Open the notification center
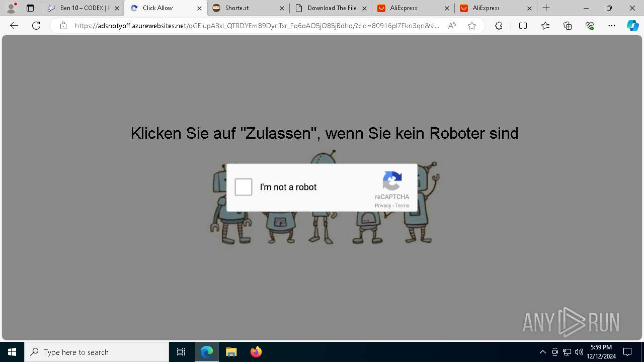 click(x=627, y=352)
